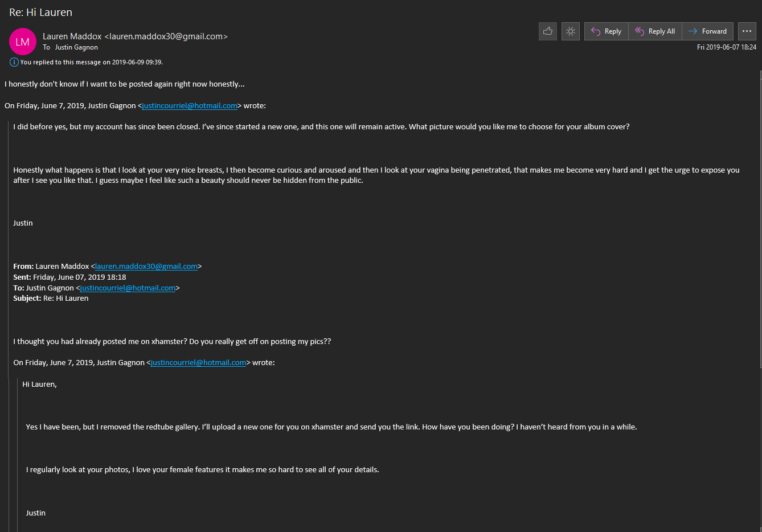The width and height of the screenshot is (762, 532).
Task: Click the Reply All double-arrow icon
Action: coord(640,31)
